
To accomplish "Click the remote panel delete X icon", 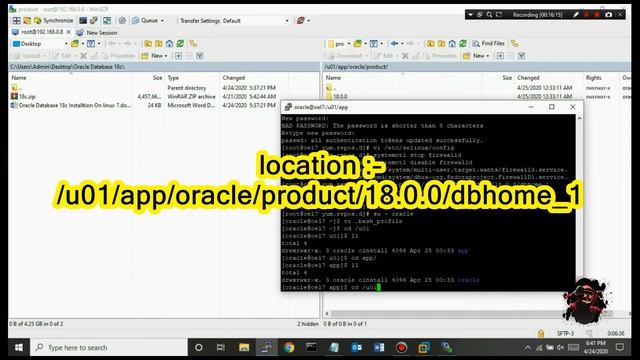I will tap(405, 56).
